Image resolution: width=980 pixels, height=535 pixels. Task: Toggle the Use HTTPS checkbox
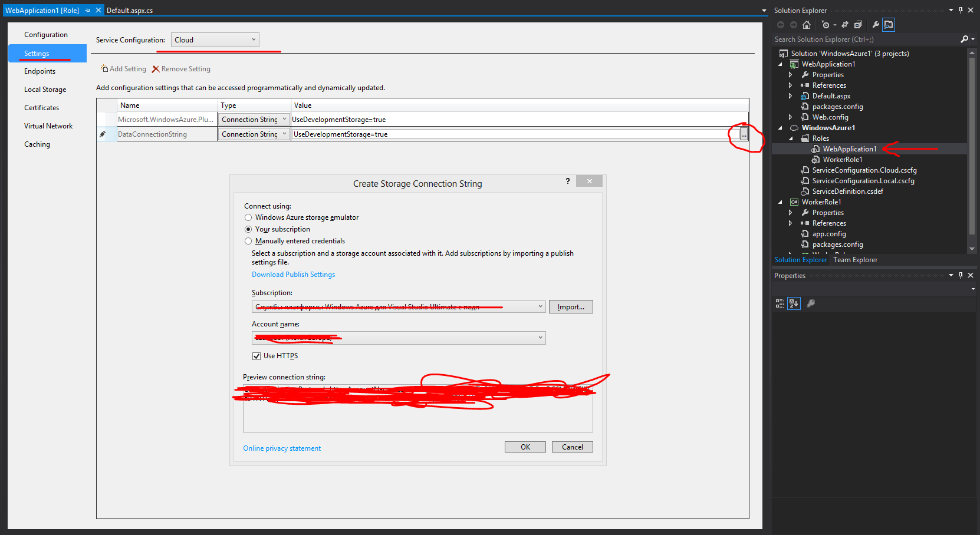pos(256,356)
